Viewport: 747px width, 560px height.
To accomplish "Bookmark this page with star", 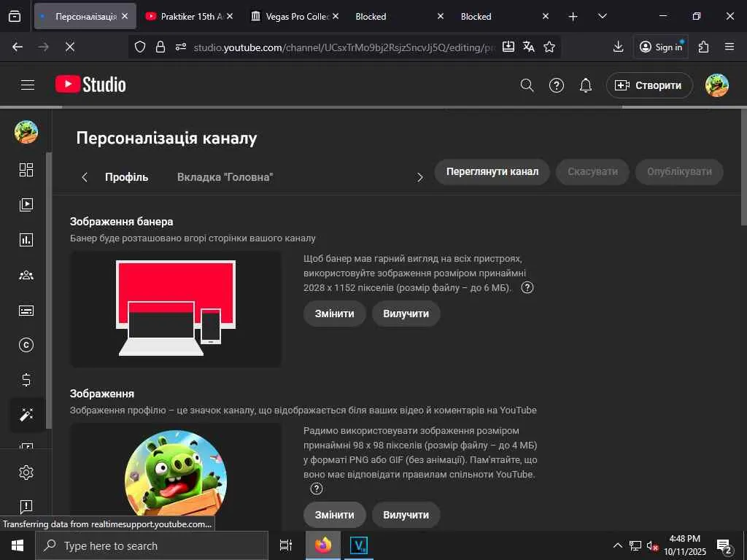I will click(x=549, y=47).
